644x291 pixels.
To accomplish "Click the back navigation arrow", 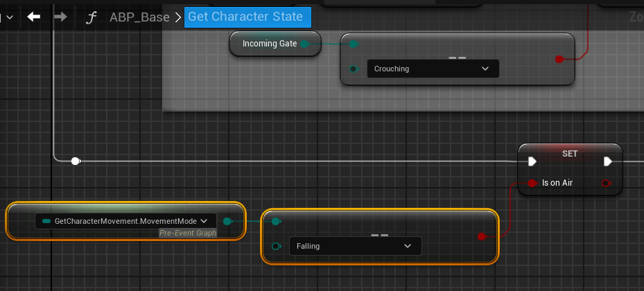I will pyautogui.click(x=34, y=17).
